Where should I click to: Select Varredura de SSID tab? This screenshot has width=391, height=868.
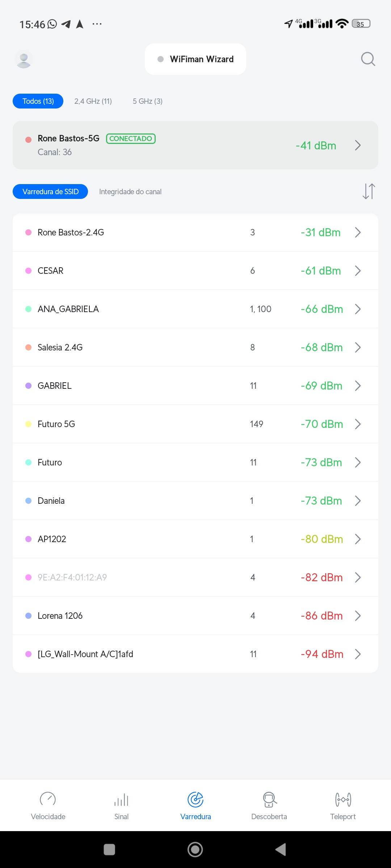click(x=50, y=192)
